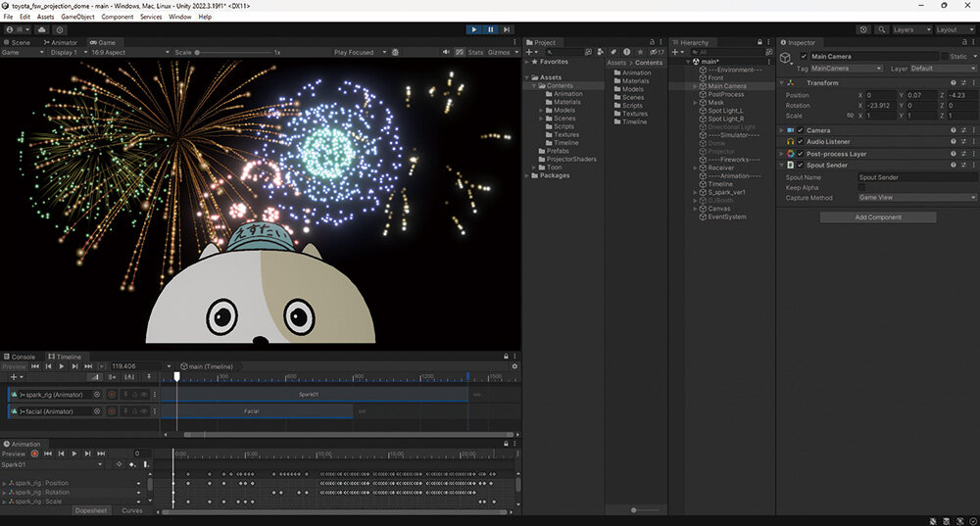Switch to Curves view in Animation
This screenshot has width=980, height=526.
131,510
